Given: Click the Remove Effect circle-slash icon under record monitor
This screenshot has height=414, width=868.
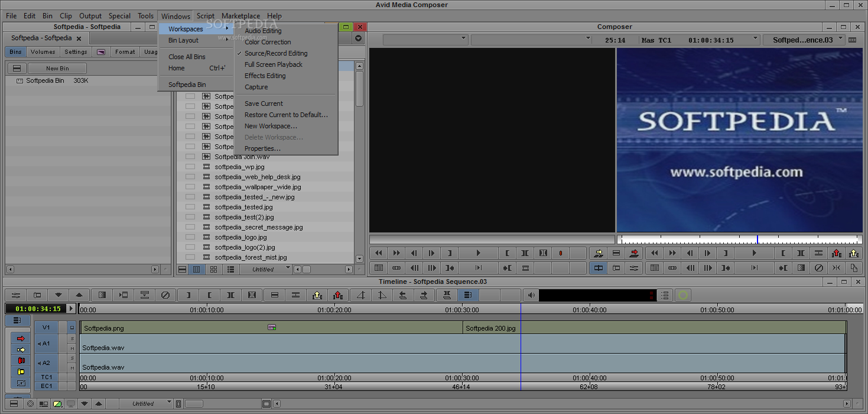Looking at the screenshot, I should coord(818,268).
